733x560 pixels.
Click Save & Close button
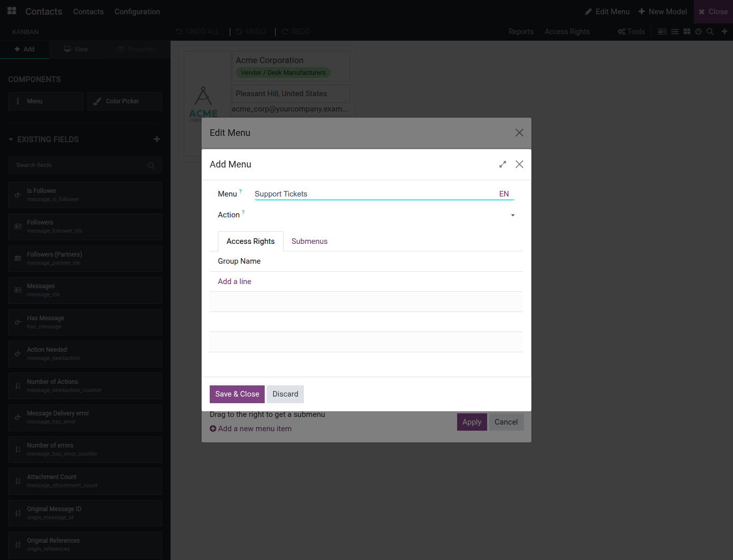coord(237,394)
